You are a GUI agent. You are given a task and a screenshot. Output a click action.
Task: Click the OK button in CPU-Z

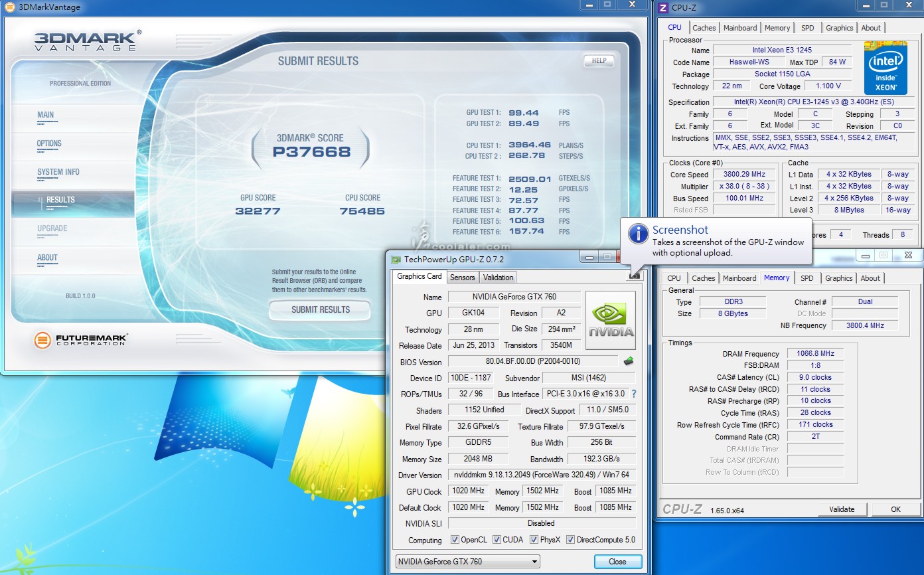895,509
